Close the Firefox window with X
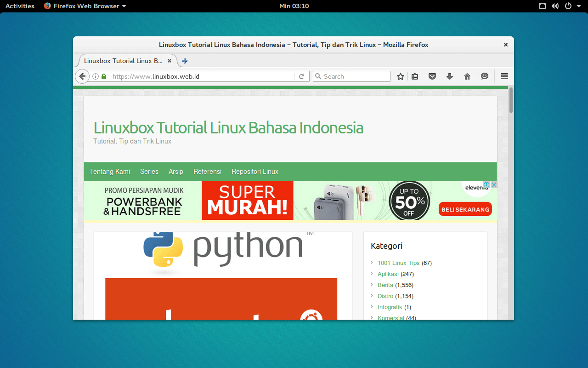 click(506, 45)
